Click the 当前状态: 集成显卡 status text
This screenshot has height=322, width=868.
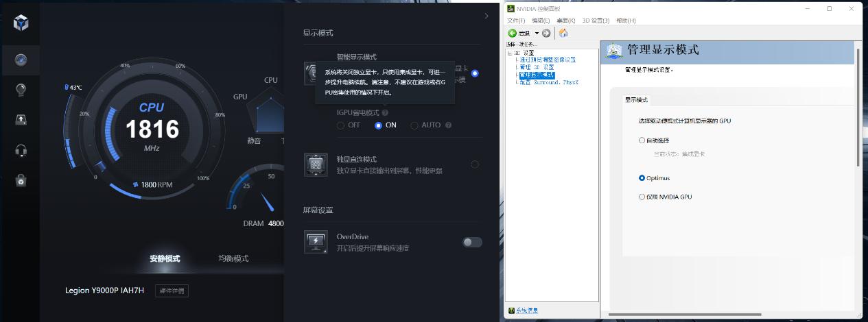(x=679, y=154)
